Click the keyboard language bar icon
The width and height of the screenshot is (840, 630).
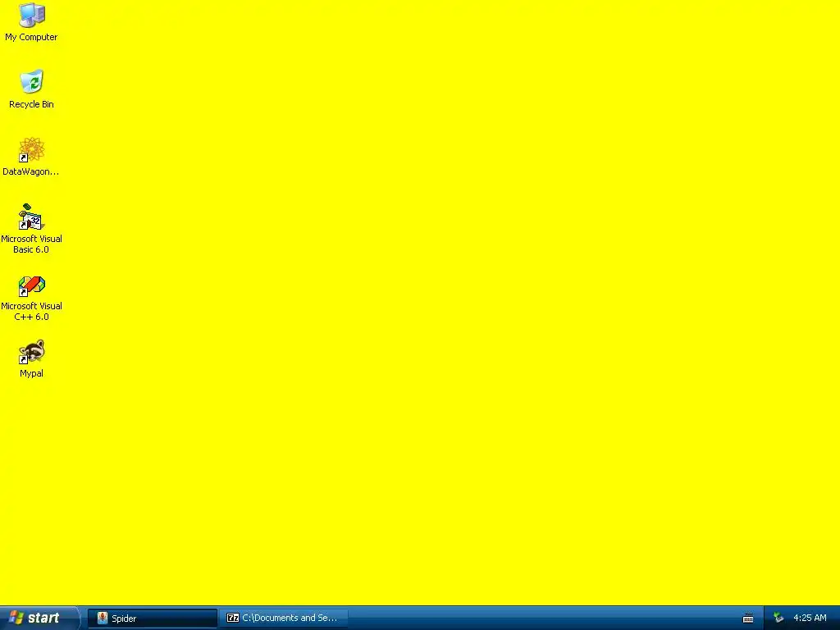748,619
